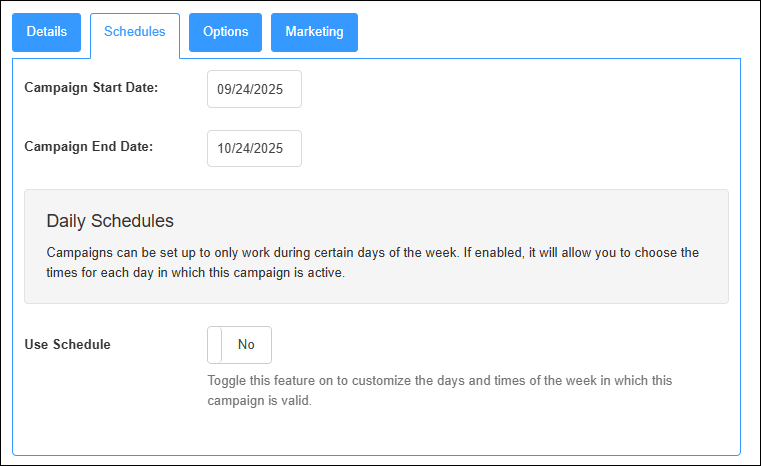Click the "Toggle this feature on" help text
761x466 pixels.
pos(440,381)
